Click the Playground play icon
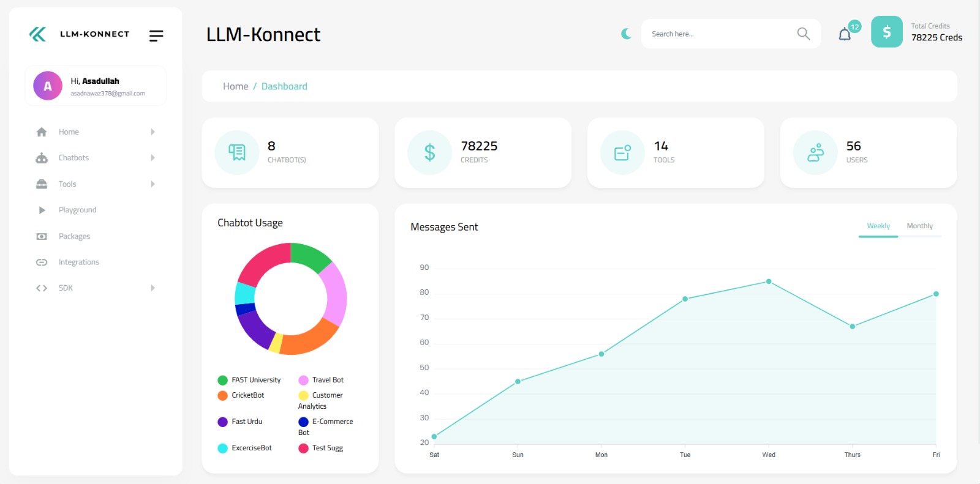The image size is (980, 484). tap(42, 210)
